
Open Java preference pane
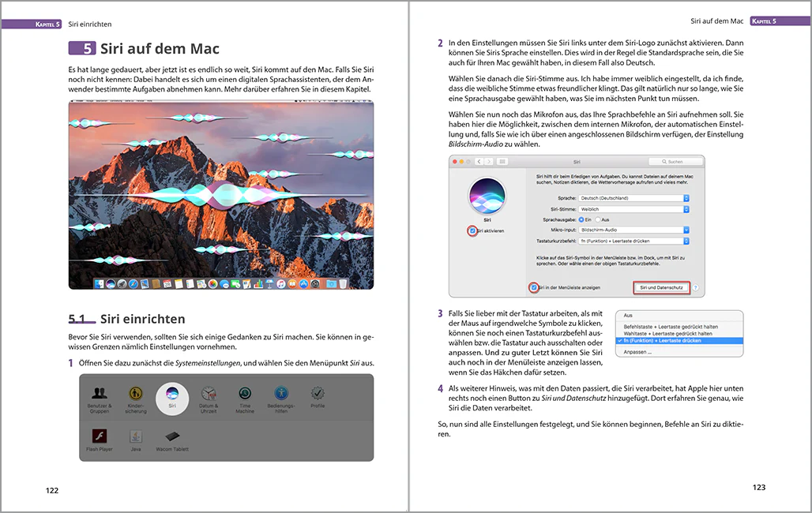click(x=136, y=440)
